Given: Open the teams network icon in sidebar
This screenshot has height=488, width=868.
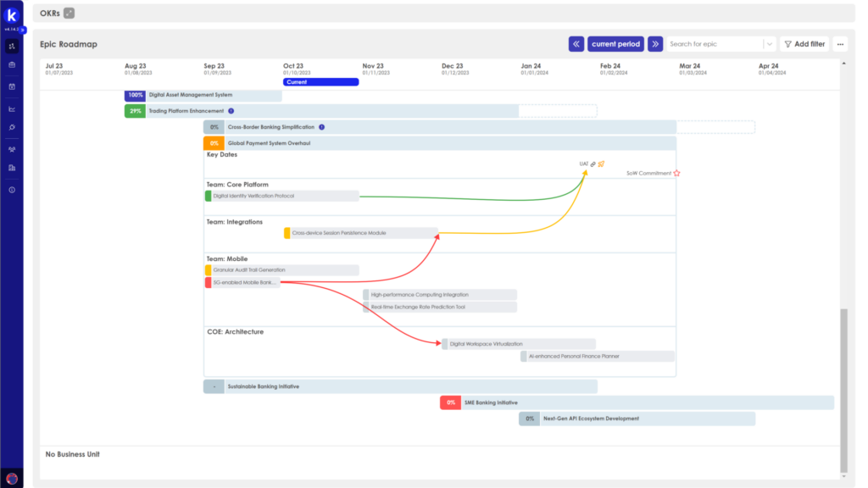Looking at the screenshot, I should coord(11,148).
